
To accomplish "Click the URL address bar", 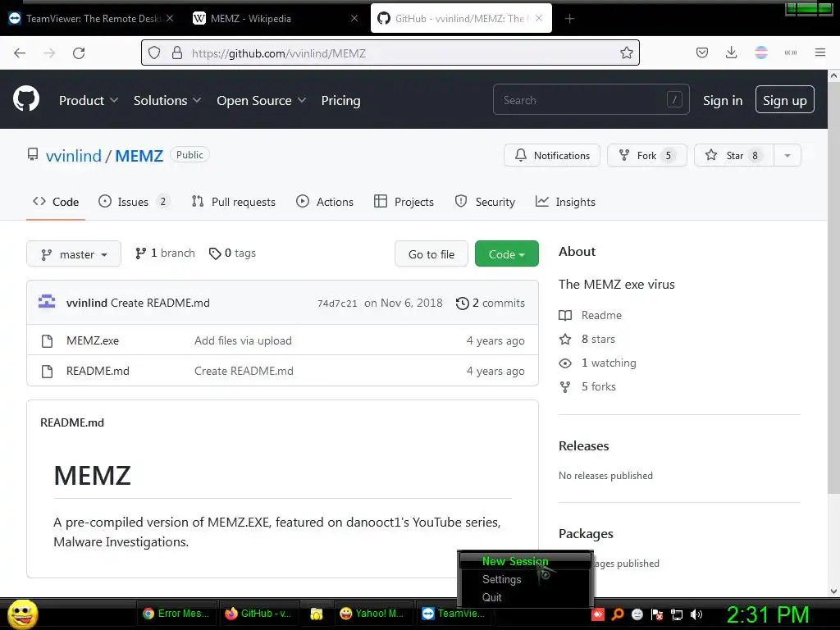I will [390, 53].
